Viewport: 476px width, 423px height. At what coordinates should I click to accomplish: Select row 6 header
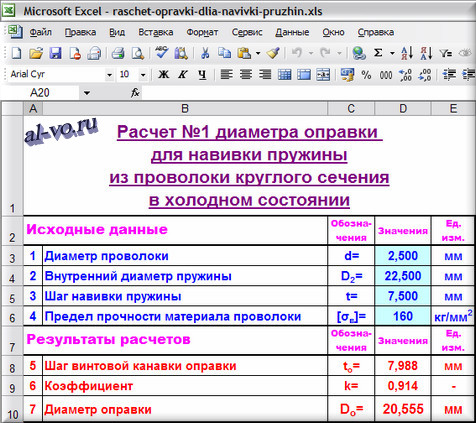pos(12,316)
